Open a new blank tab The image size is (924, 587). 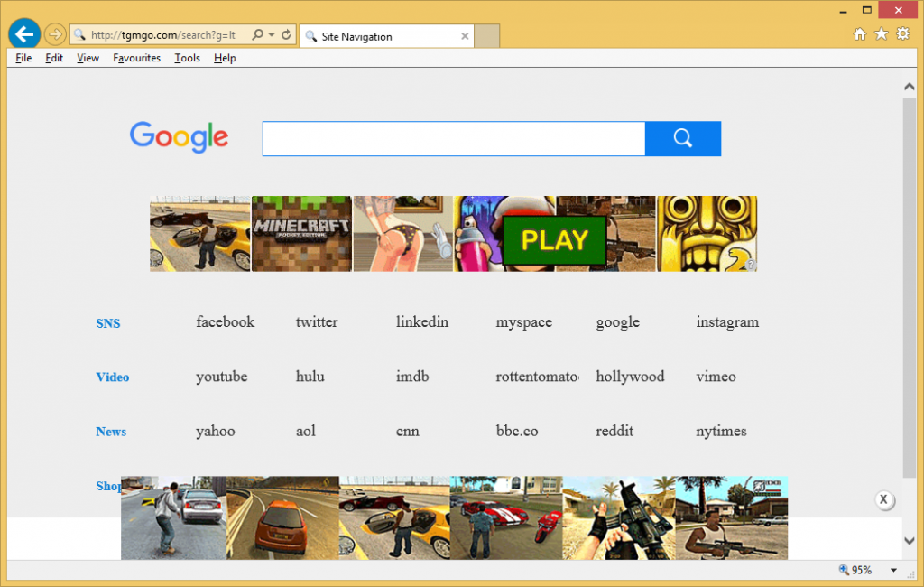(x=487, y=36)
